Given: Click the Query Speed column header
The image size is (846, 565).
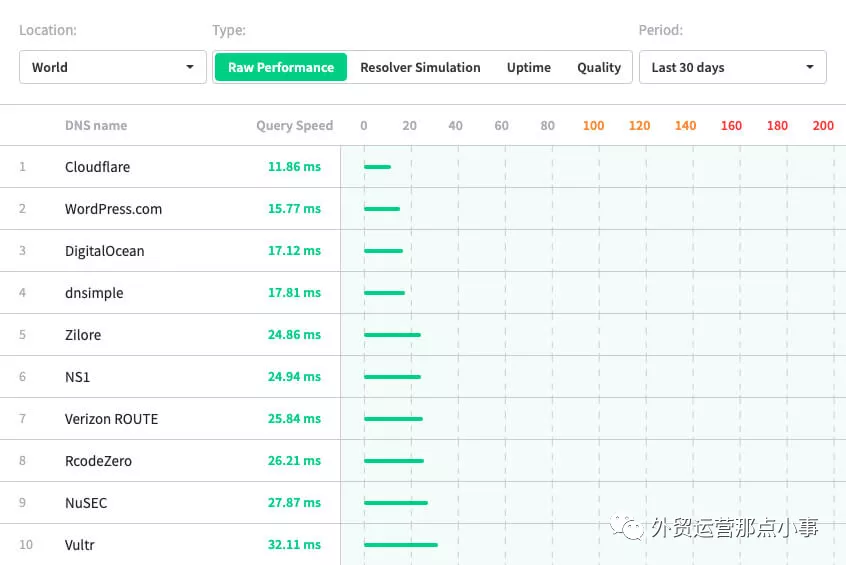Looking at the screenshot, I should coord(295,126).
